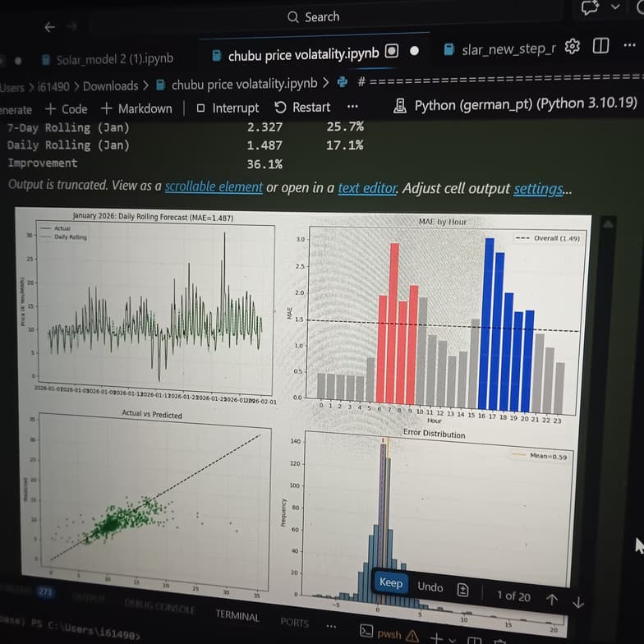Go to the next change with the down arrow

tap(578, 602)
